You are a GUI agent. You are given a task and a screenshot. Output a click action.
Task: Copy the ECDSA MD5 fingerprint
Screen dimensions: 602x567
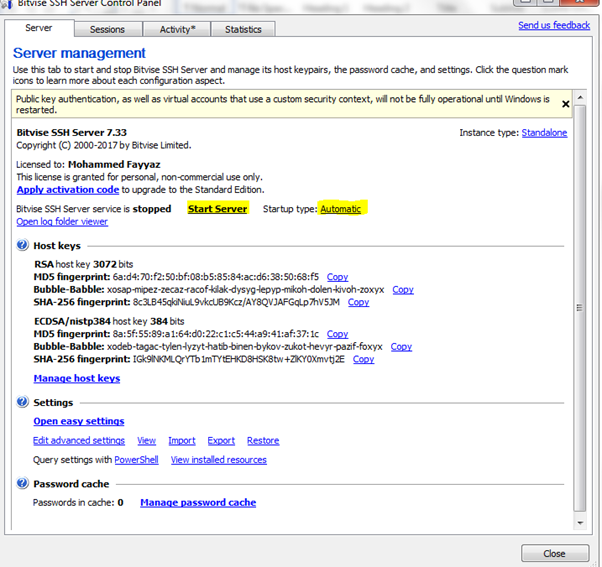pos(337,334)
